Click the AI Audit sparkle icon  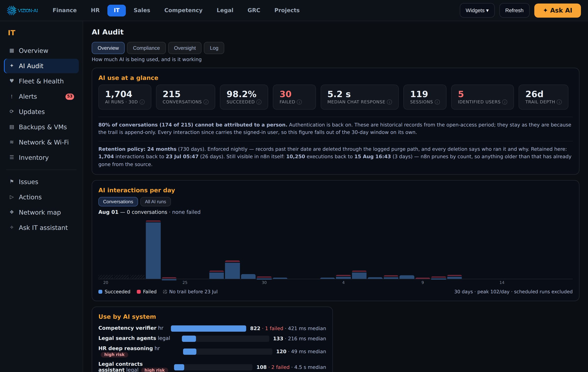tap(12, 66)
